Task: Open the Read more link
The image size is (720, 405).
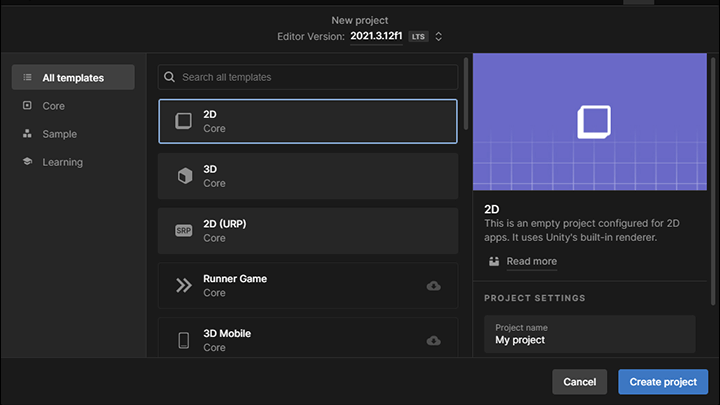Action: click(x=531, y=261)
